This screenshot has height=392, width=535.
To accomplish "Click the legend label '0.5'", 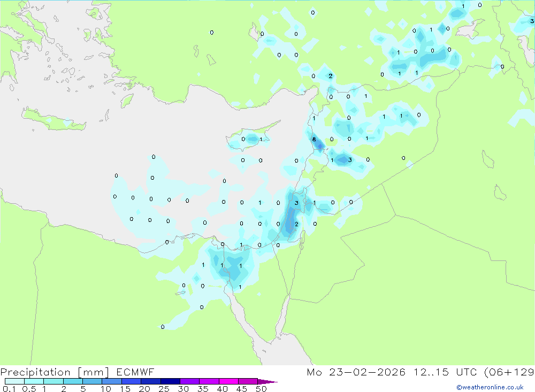I will 29,389.
